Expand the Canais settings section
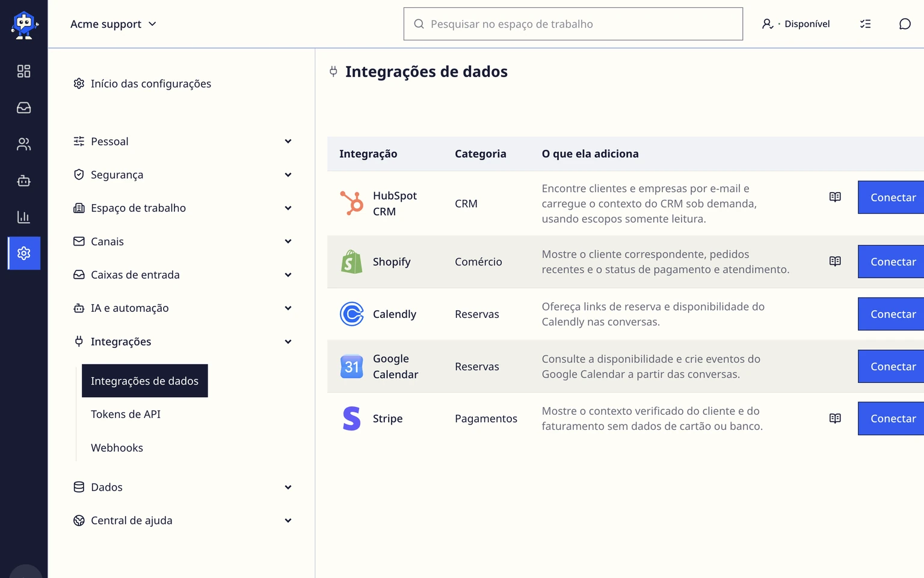Screen dimensions: 924x578 click(182, 241)
